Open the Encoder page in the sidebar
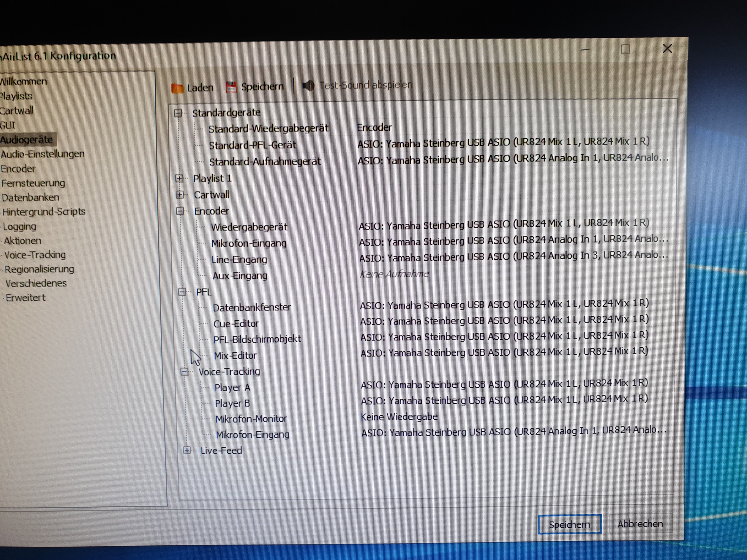This screenshot has width=747, height=560. 18,169
